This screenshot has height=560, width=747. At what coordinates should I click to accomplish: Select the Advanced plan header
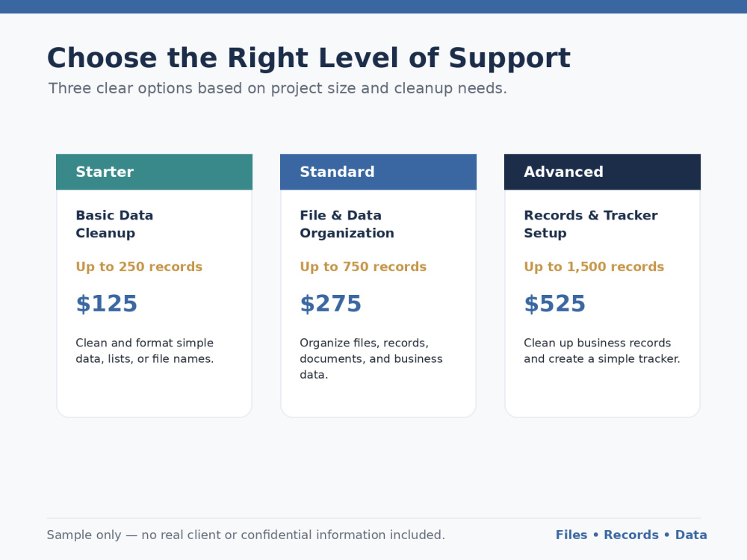(602, 172)
